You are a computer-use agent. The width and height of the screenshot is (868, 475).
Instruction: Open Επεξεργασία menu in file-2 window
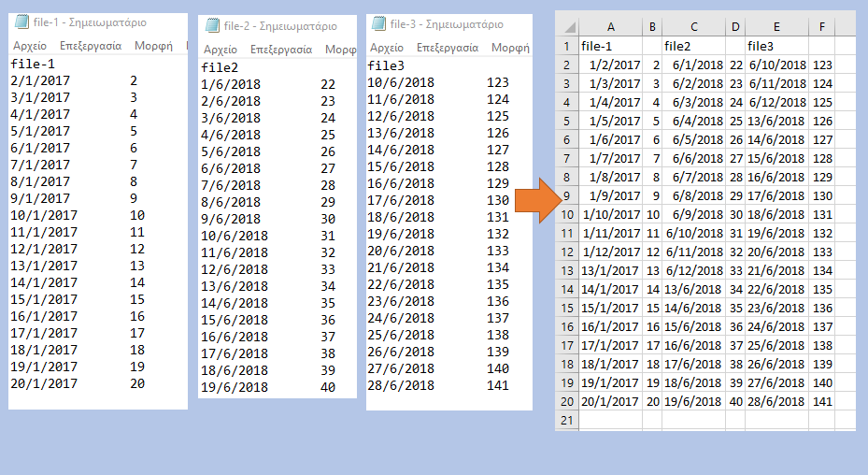281,50
